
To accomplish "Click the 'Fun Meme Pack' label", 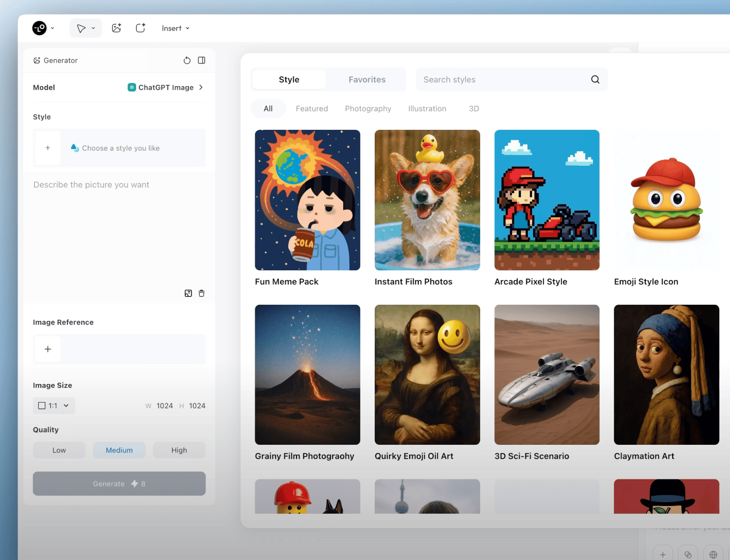I will point(287,281).
